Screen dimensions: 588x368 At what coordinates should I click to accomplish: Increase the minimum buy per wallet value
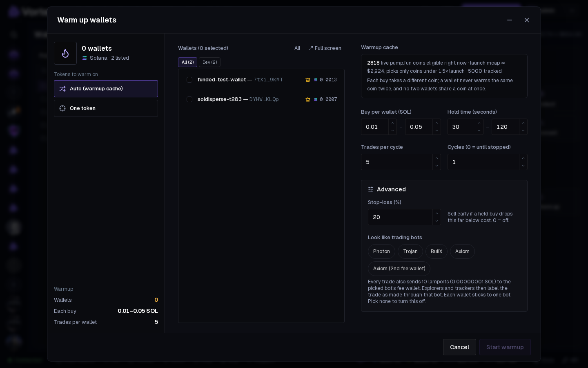point(392,123)
